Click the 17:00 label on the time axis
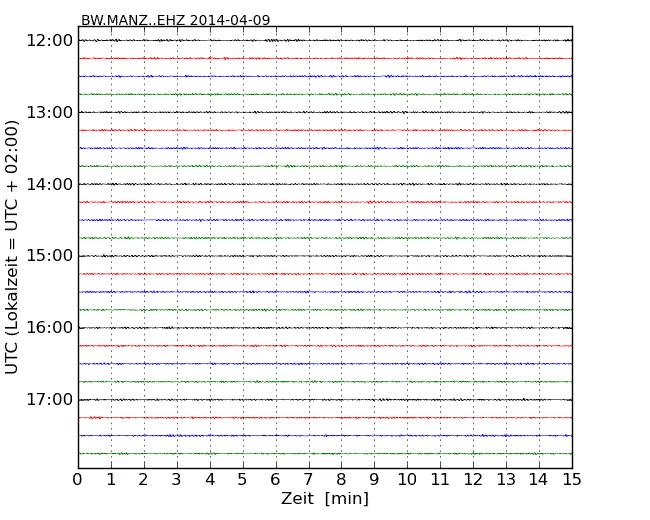This screenshot has height=520, width=650. click(x=50, y=399)
